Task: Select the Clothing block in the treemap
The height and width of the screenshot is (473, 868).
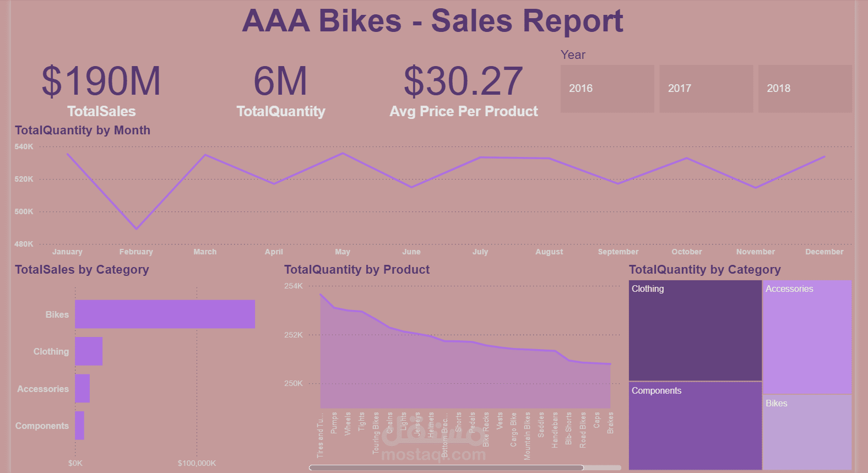Action: (x=695, y=330)
